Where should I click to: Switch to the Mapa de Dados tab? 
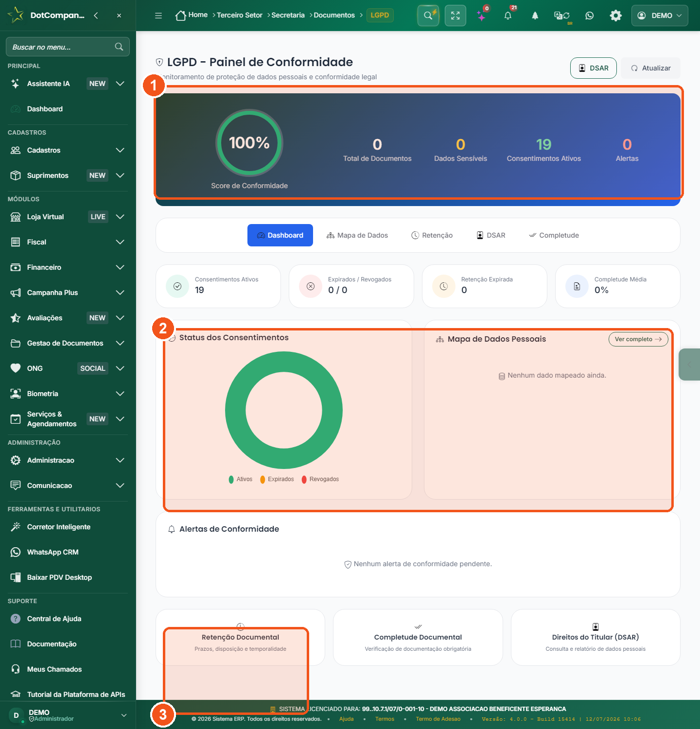point(357,235)
